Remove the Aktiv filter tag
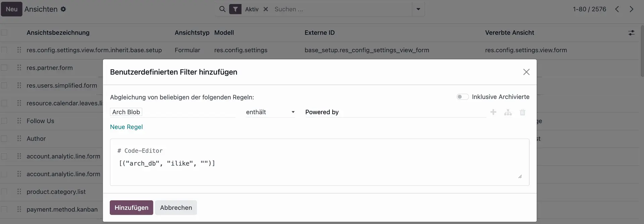Viewport: 644px width, 224px height. (266, 9)
